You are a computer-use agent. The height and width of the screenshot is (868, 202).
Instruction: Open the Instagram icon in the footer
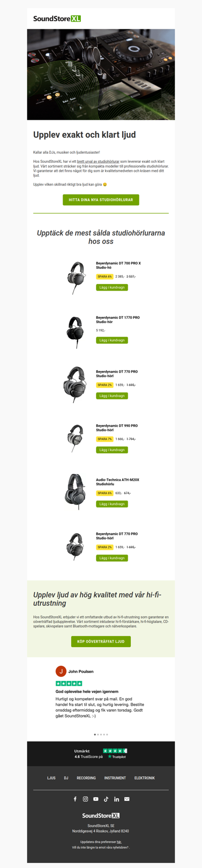pos(85,799)
